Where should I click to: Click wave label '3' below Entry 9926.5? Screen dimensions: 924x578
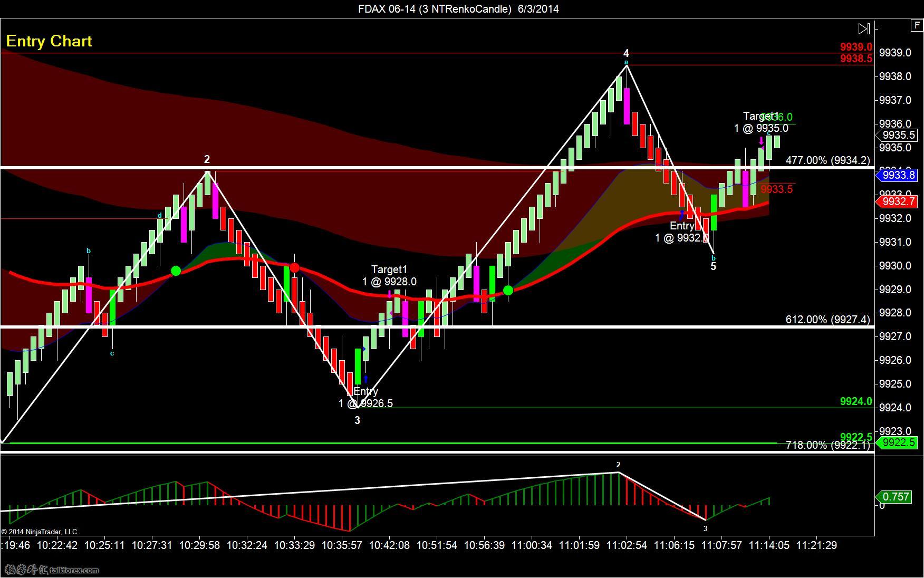357,420
